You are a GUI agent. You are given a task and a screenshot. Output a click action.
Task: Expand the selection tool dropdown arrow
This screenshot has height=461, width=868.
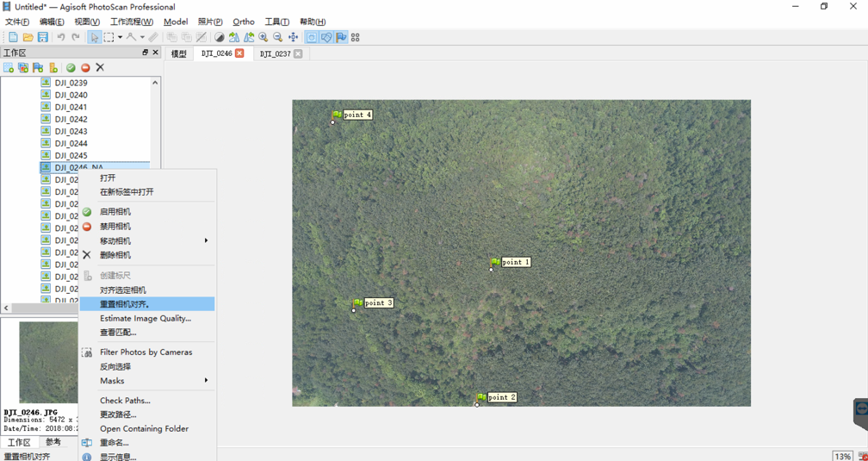pyautogui.click(x=120, y=37)
